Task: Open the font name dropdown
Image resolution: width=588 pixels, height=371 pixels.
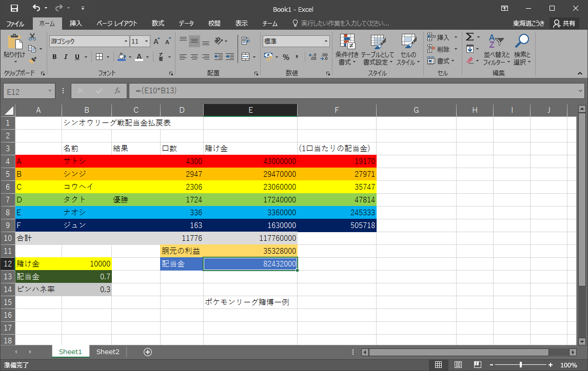Action: (126, 41)
